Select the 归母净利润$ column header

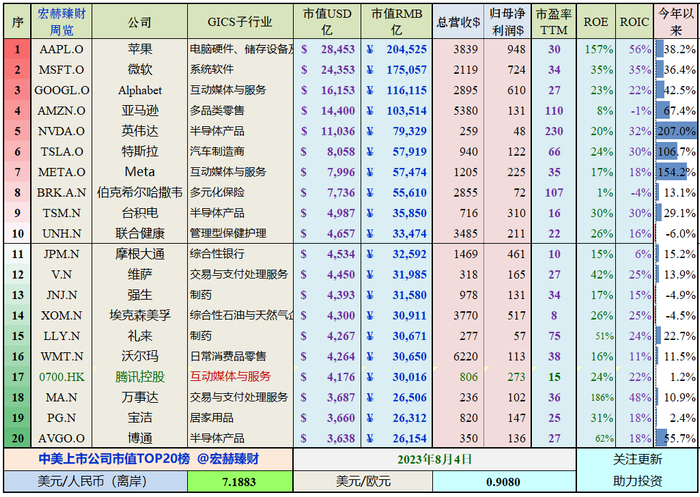pos(507,22)
